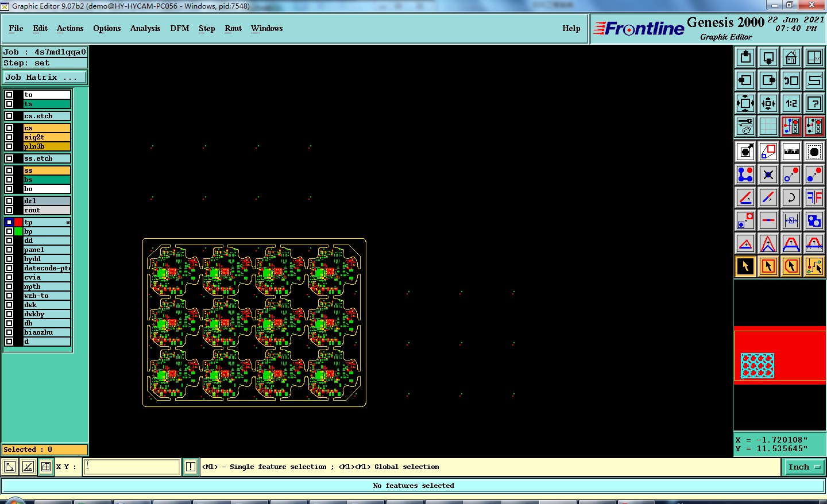Select layer name dwkby
The height and width of the screenshot is (504, 827).
coord(47,314)
